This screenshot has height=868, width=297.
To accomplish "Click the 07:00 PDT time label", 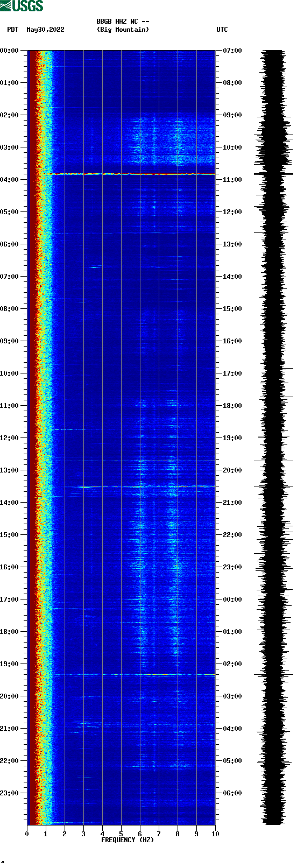I will (10, 276).
